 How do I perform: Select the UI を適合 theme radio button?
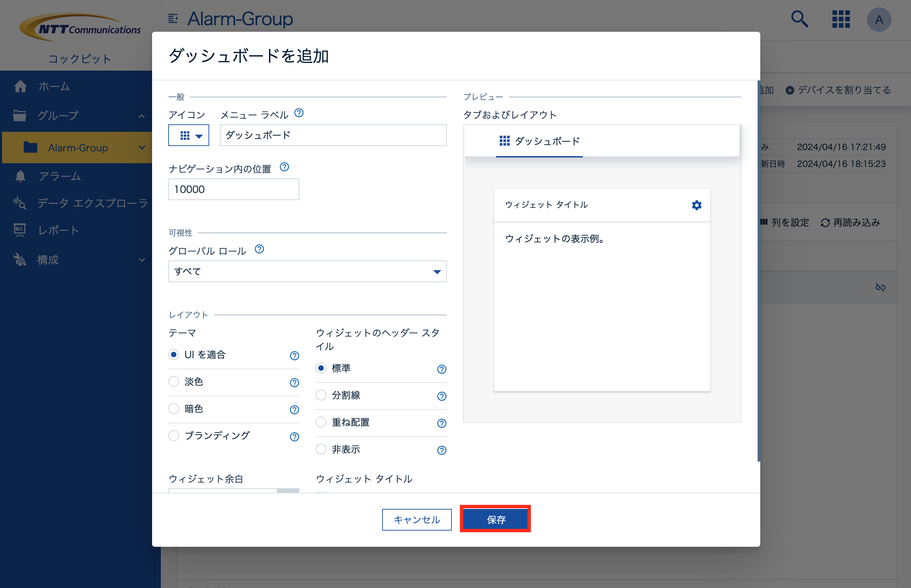pos(174,355)
